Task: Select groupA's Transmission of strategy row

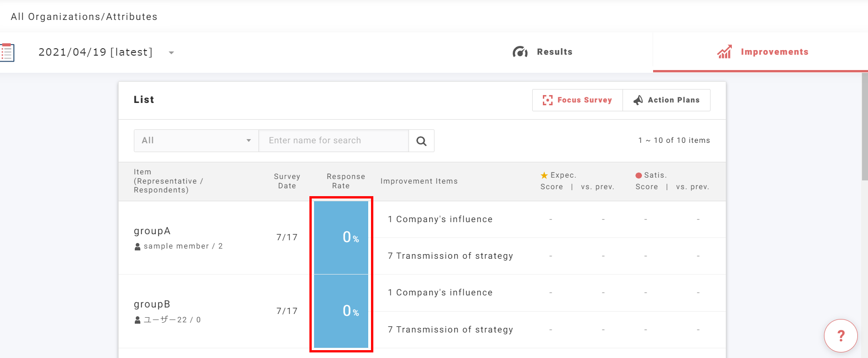Action: click(450, 256)
